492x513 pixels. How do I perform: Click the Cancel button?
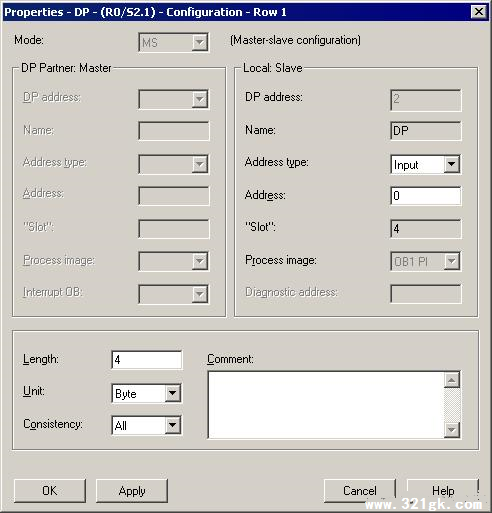point(360,491)
